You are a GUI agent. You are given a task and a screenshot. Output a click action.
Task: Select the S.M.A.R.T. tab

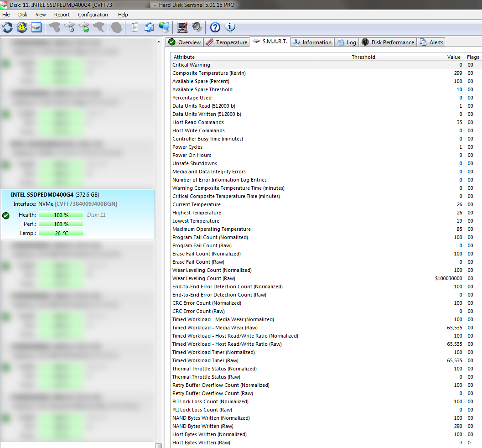(270, 42)
